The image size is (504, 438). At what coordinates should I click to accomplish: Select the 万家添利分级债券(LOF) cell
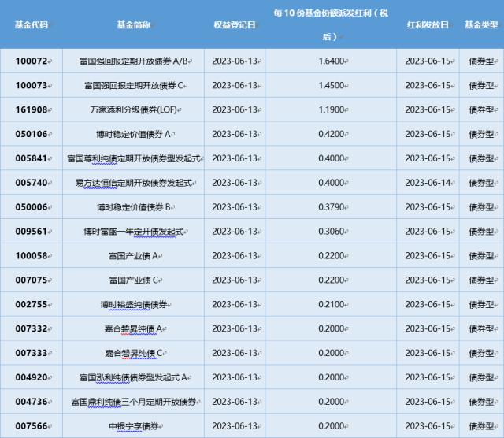click(132, 109)
